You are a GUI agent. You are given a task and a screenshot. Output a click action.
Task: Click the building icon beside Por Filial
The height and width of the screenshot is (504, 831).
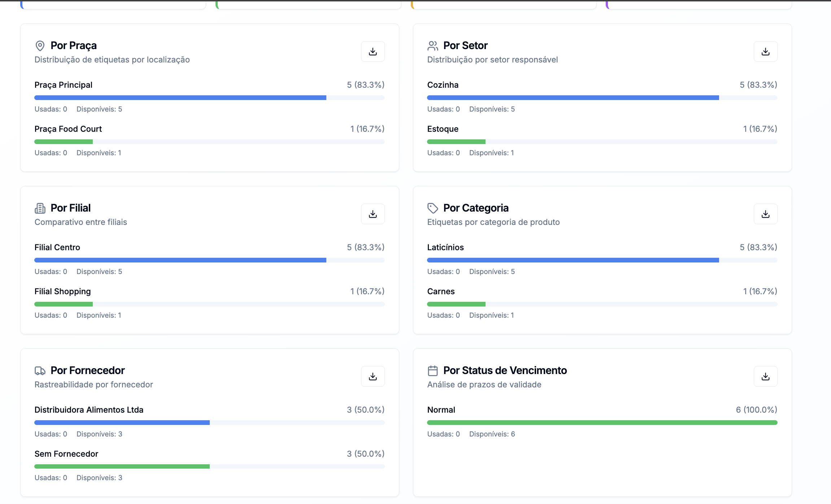(40, 208)
